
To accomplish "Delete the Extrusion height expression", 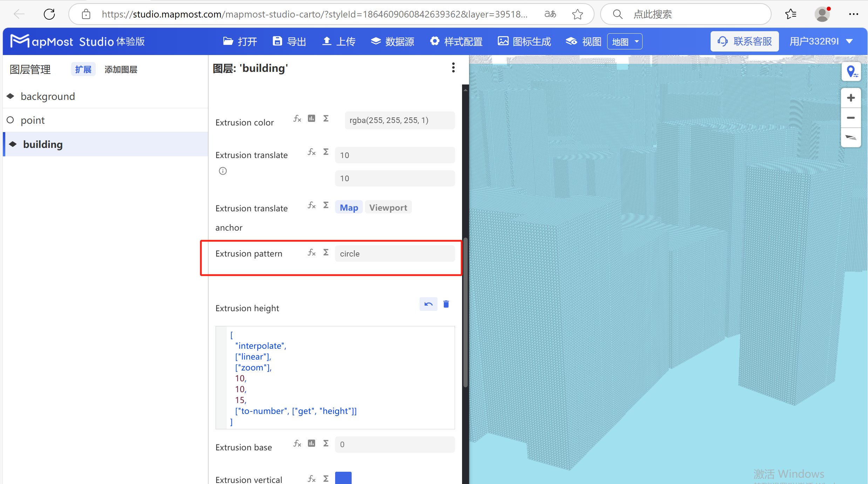I will [446, 304].
